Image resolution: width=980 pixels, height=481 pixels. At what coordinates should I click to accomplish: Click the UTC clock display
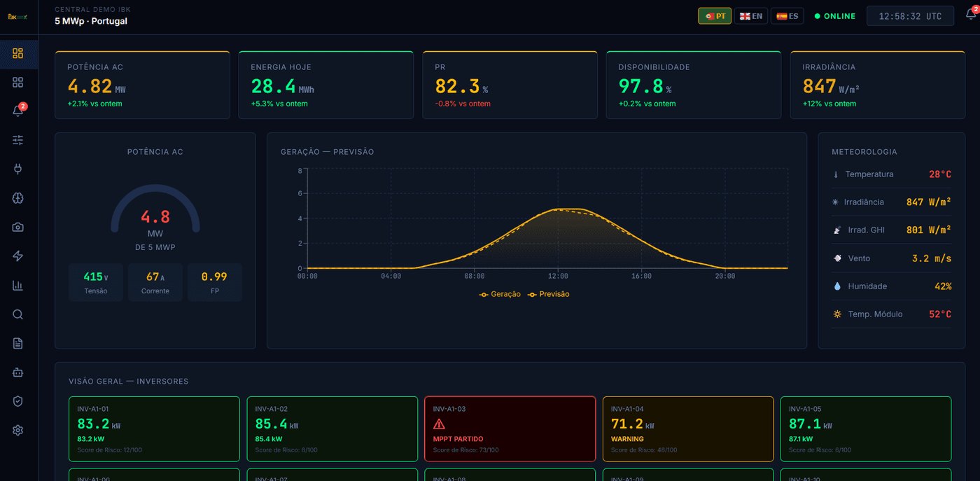(910, 16)
